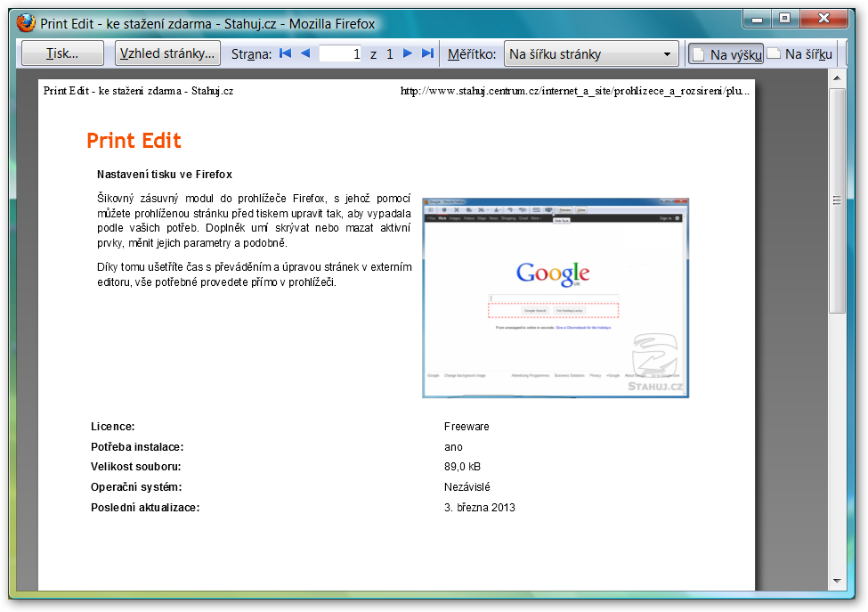Click the Nastavení tisku ve Firefox subtitle
The image size is (868, 612).
click(165, 175)
